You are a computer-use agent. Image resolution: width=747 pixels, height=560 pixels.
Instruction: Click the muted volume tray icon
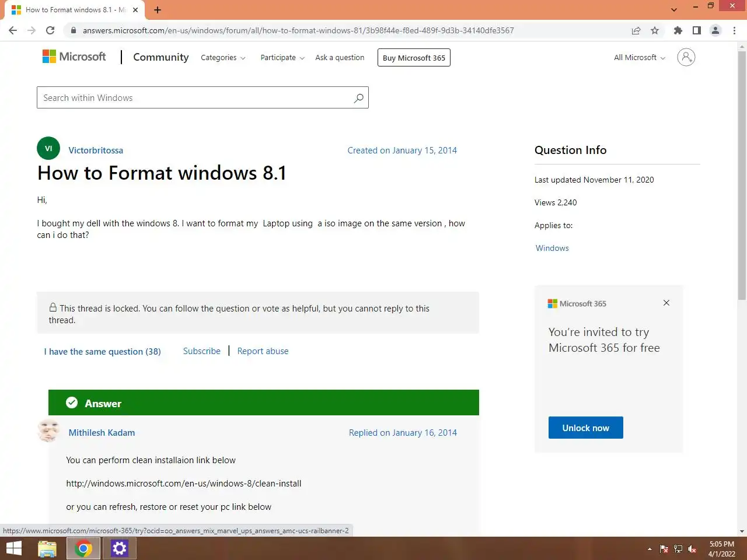(x=692, y=549)
